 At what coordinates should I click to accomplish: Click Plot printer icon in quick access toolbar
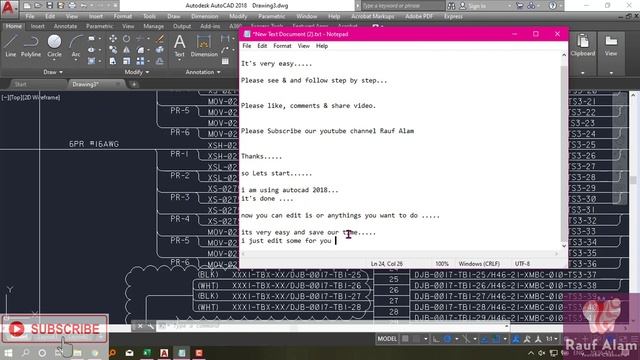72,6
